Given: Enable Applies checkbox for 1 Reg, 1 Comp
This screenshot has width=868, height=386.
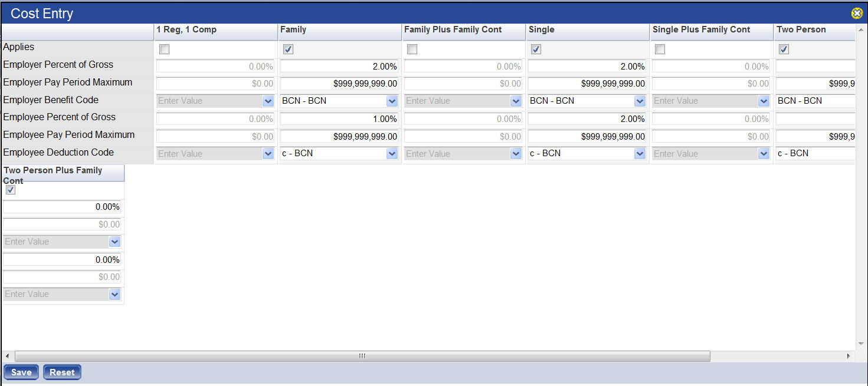Looking at the screenshot, I should tap(164, 49).
